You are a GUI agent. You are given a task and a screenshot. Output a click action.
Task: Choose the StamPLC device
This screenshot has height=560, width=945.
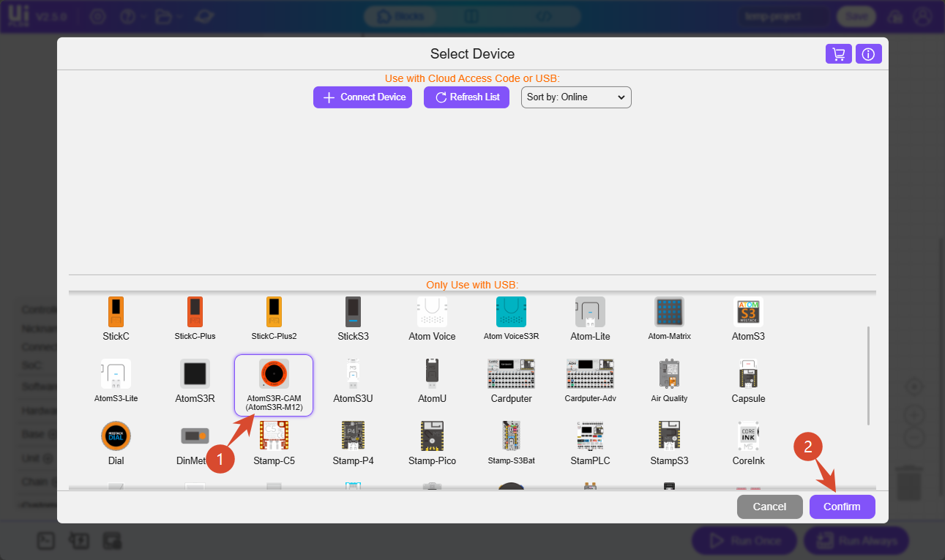coord(590,436)
